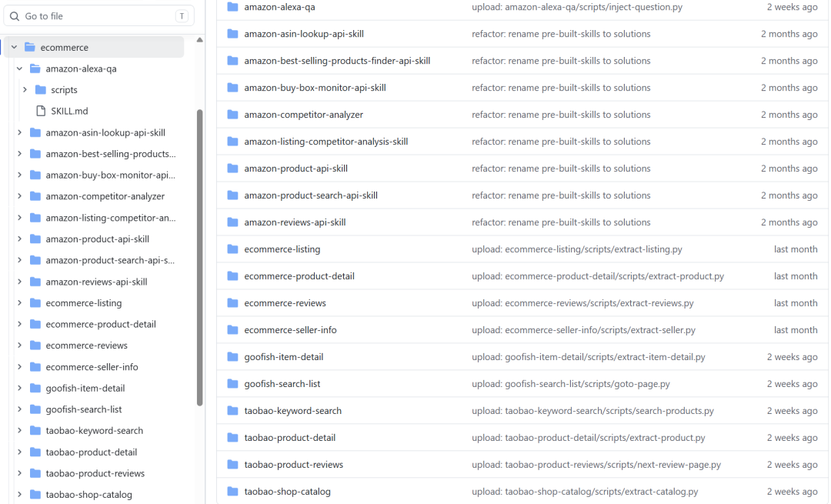Click scripts folder icon in the tree
This screenshot has height=504, width=831.
41,89
